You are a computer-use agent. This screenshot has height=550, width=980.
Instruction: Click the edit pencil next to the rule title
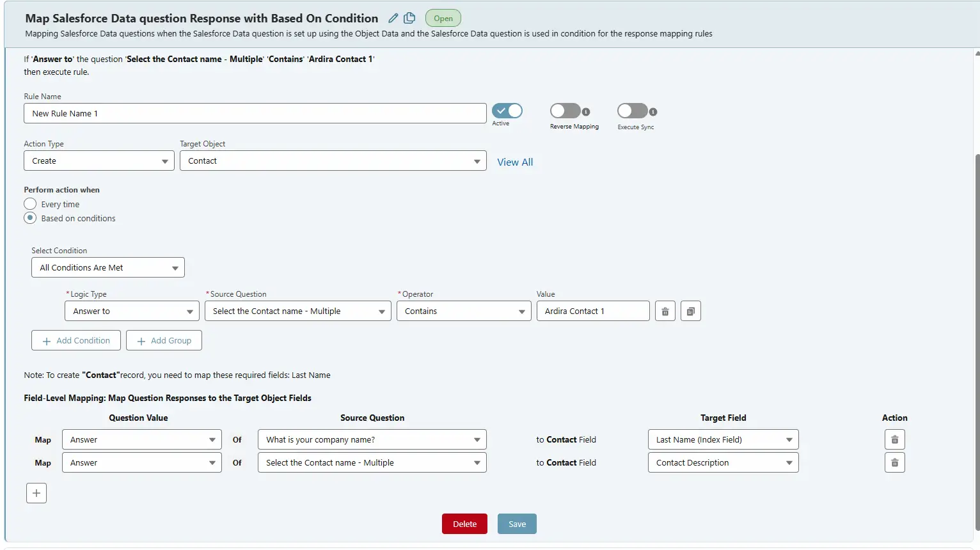coord(393,18)
